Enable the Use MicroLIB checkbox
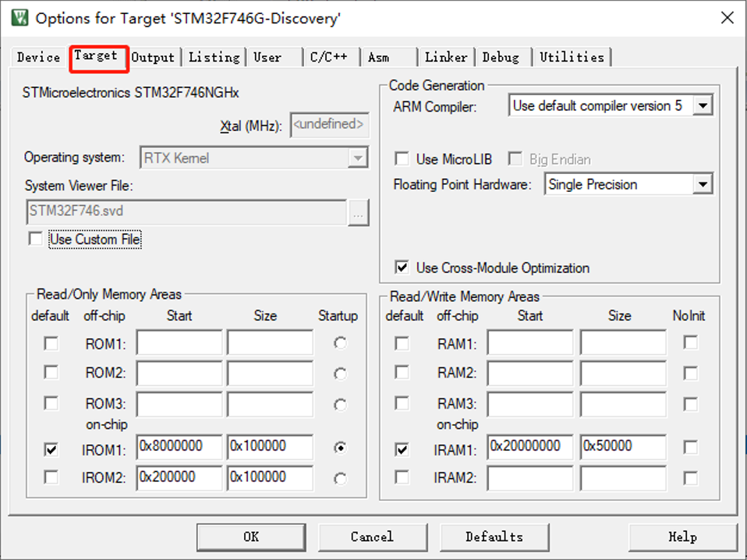The image size is (747, 560). [402, 159]
